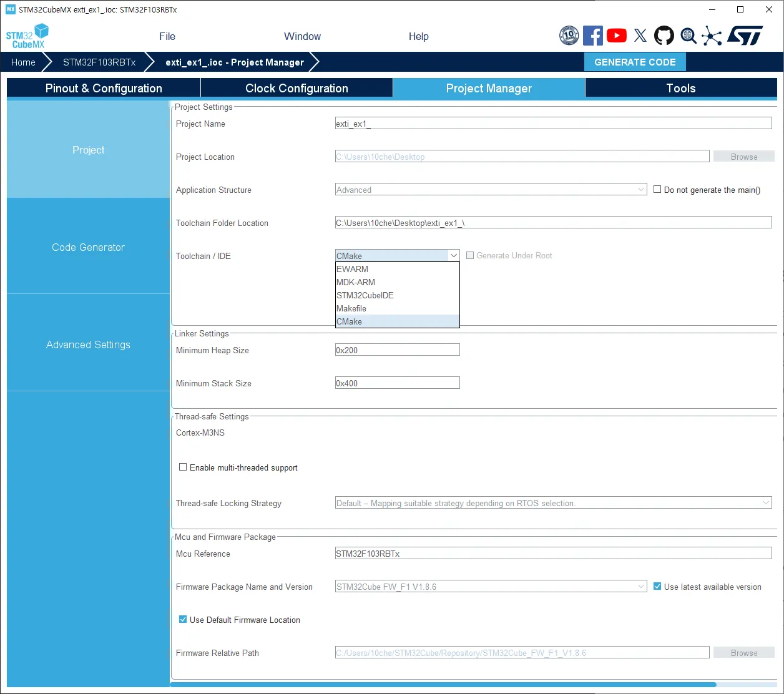Open the YouTube icon link
Image resolution: width=784 pixels, height=694 pixels.
point(617,36)
